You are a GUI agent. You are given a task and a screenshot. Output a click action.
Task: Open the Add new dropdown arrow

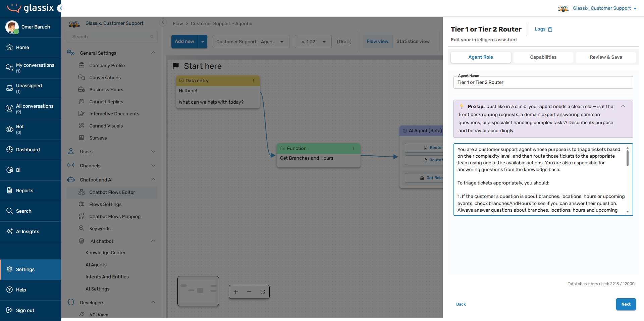point(203,42)
